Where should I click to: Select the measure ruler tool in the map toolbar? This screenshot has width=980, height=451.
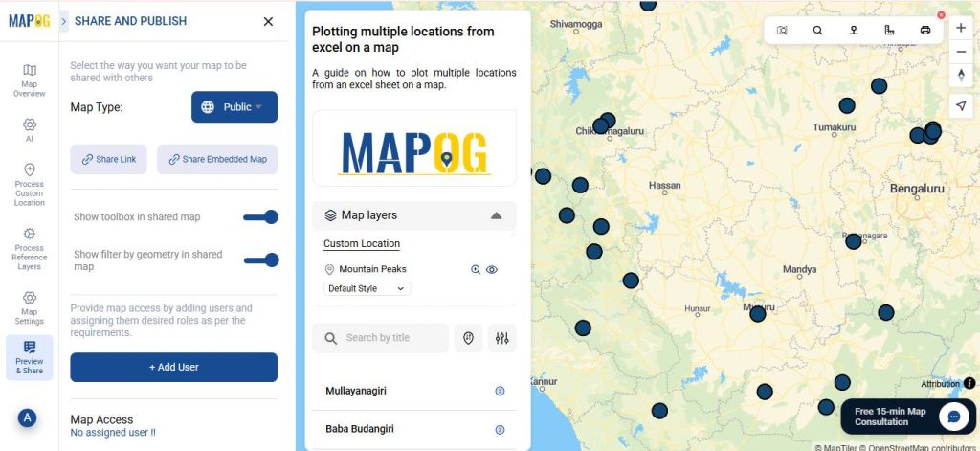(889, 30)
